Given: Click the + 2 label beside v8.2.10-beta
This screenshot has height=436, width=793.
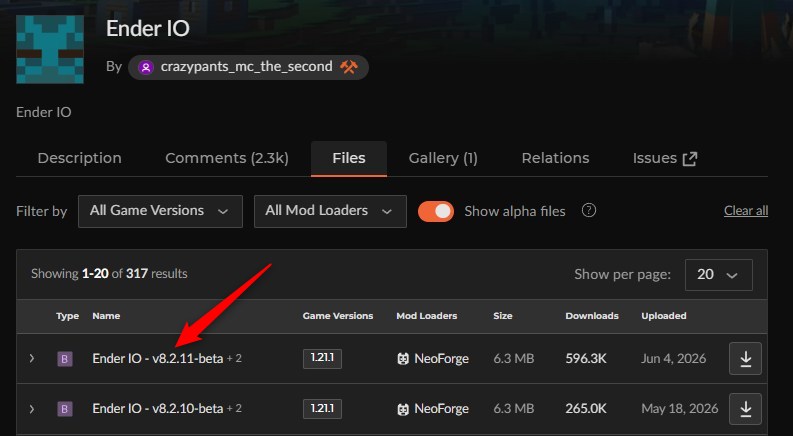Looking at the screenshot, I should (234, 409).
